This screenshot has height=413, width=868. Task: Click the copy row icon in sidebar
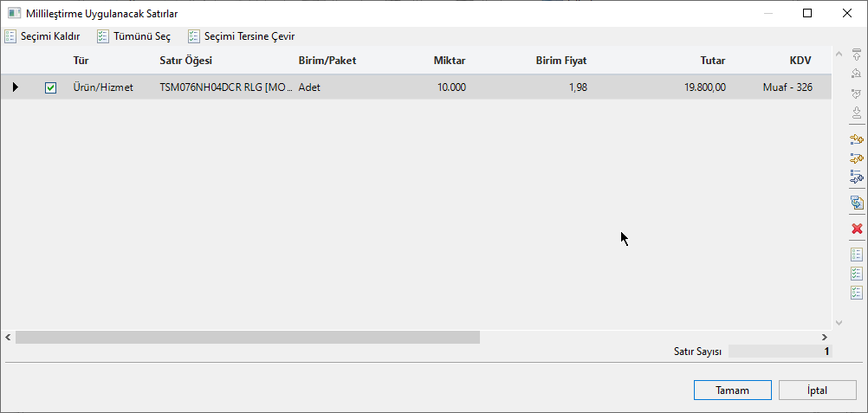pyautogui.click(x=857, y=203)
